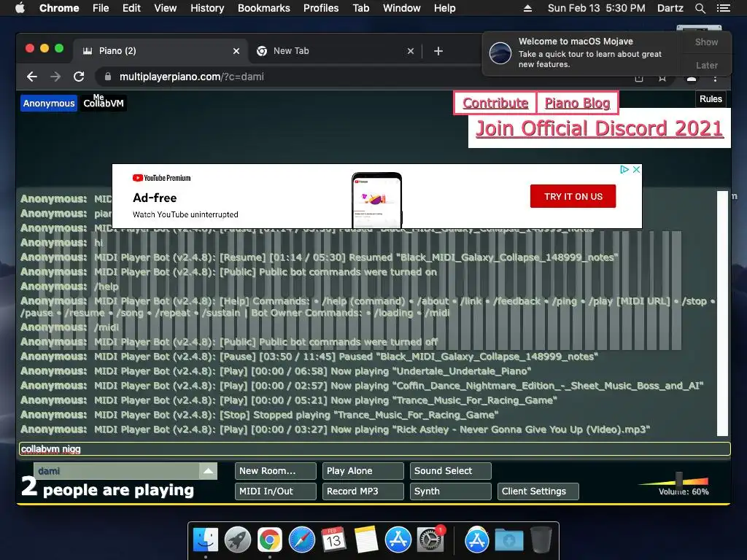Screen dimensions: 747x560
Task: Open Trash in the dock
Action: click(x=541, y=540)
